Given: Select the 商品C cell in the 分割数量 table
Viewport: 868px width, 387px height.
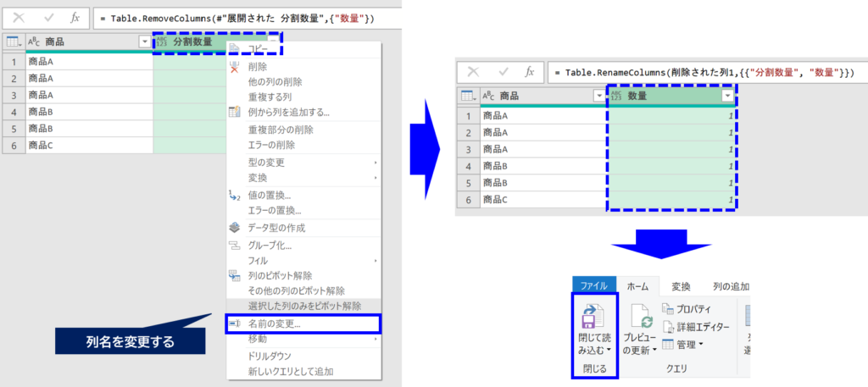Looking at the screenshot, I should (x=89, y=146).
